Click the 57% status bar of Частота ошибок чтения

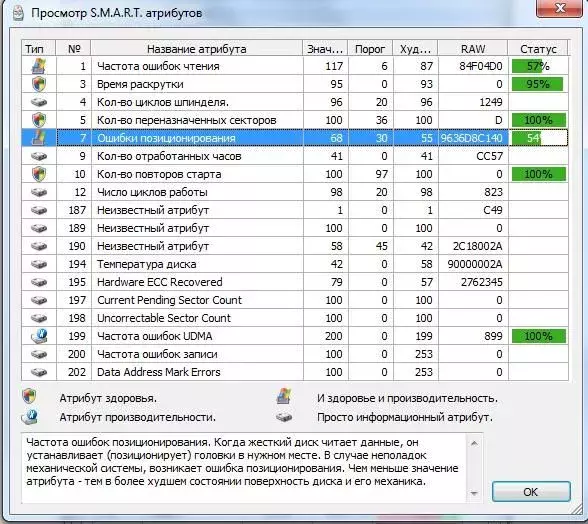(538, 66)
